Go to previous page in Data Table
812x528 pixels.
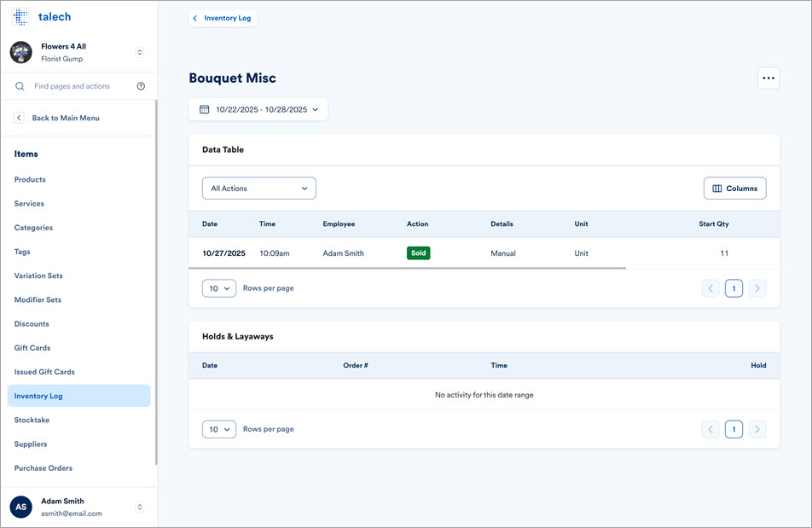pos(710,288)
